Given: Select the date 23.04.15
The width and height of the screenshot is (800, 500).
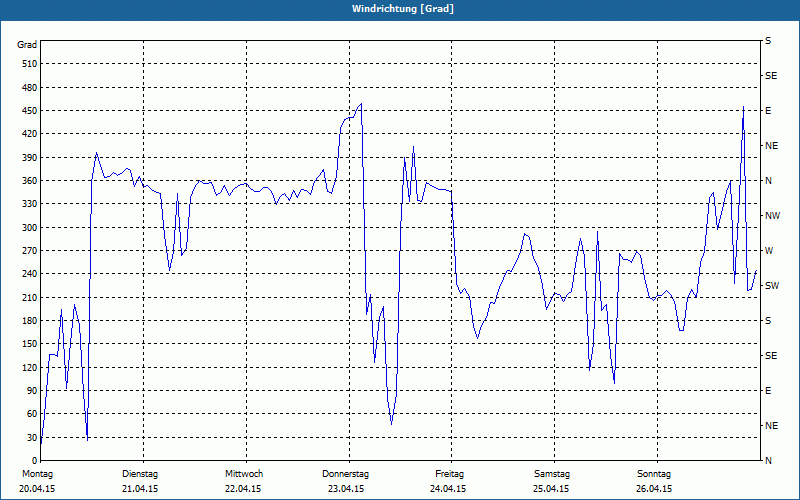Looking at the screenshot, I should (x=346, y=489).
